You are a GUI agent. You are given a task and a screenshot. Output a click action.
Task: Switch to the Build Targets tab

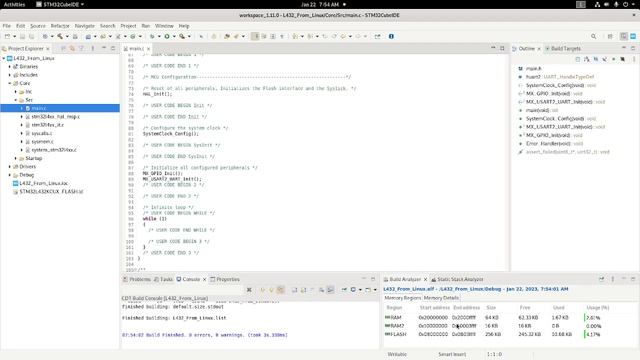click(563, 48)
